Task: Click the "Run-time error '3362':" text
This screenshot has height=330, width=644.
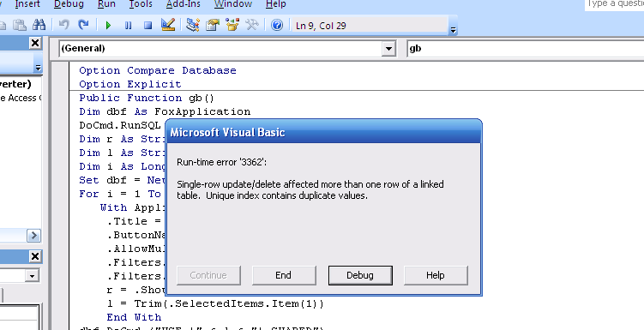Action: (x=222, y=162)
